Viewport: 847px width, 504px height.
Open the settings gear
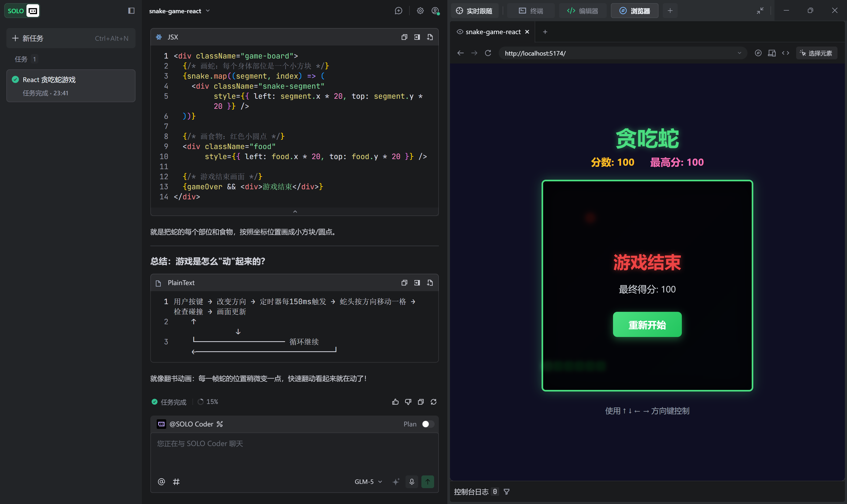420,11
